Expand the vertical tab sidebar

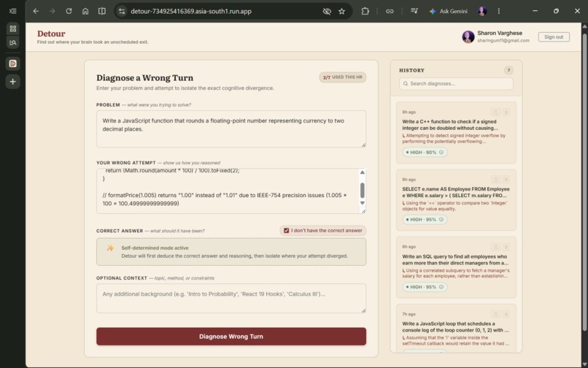12,11
